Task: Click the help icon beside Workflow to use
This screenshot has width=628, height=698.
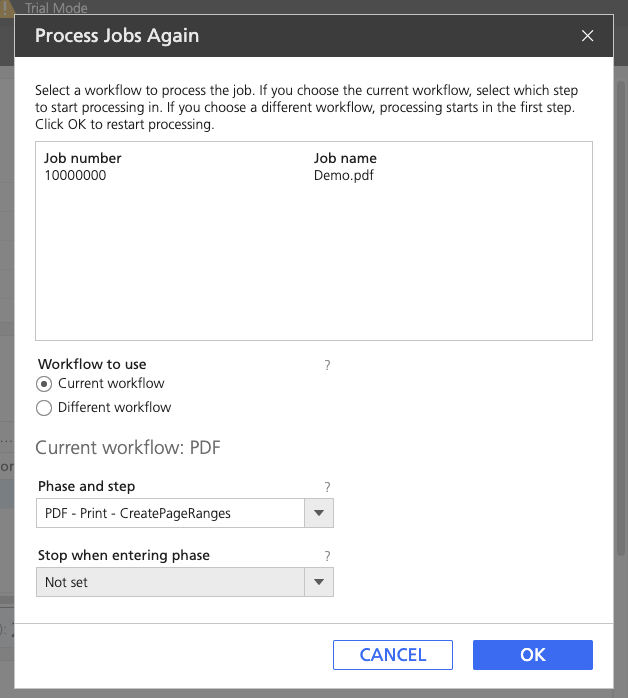Action: (327, 366)
